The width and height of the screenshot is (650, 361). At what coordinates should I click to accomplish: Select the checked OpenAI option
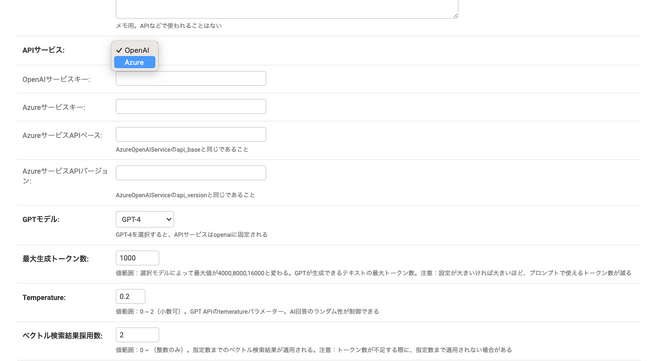(x=134, y=50)
